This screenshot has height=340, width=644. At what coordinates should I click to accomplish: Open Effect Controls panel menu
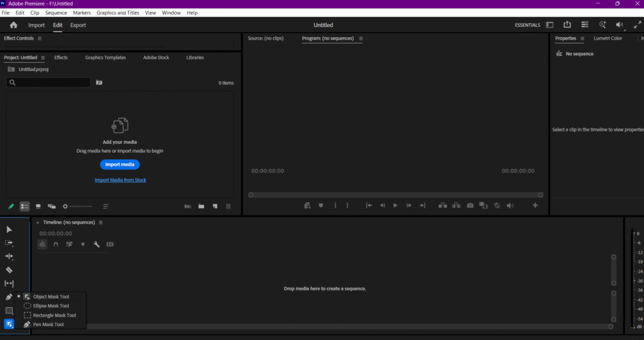pos(40,38)
